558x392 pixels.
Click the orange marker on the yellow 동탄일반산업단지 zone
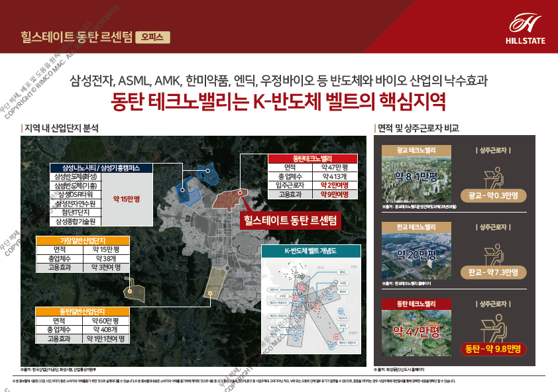pyautogui.click(x=210, y=293)
